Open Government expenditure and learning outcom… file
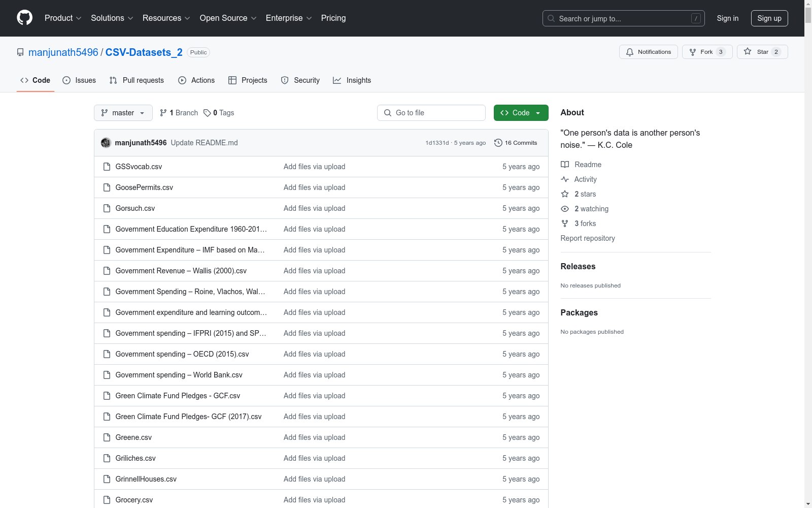The image size is (812, 508). pyautogui.click(x=191, y=312)
